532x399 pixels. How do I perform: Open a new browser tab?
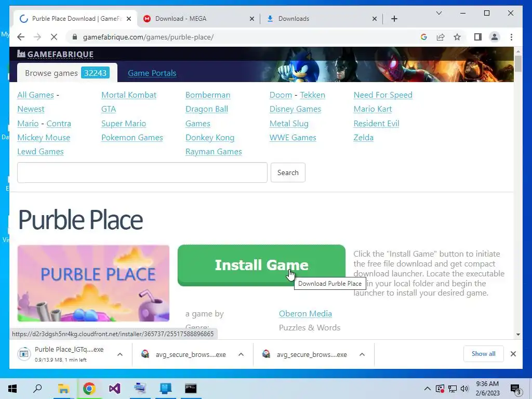coord(394,19)
